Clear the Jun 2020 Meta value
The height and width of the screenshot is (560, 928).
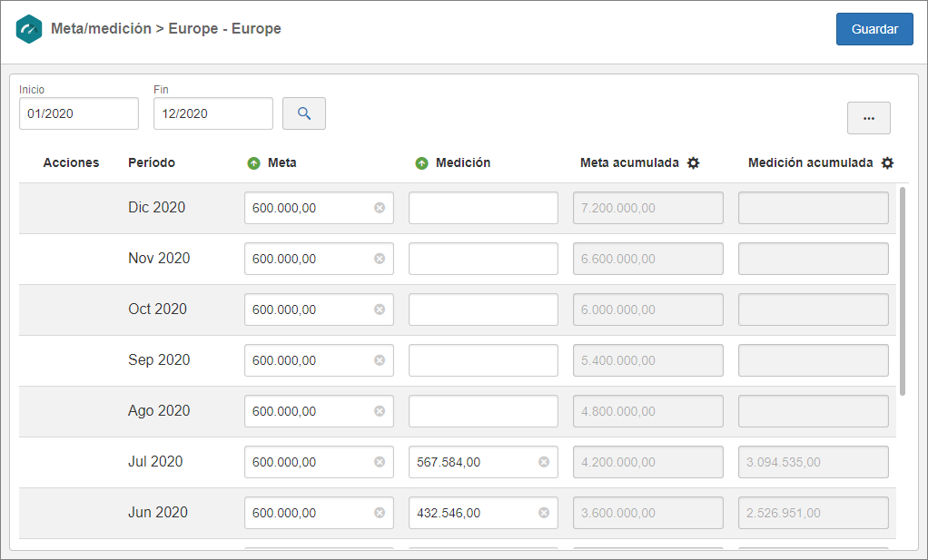[x=380, y=513]
